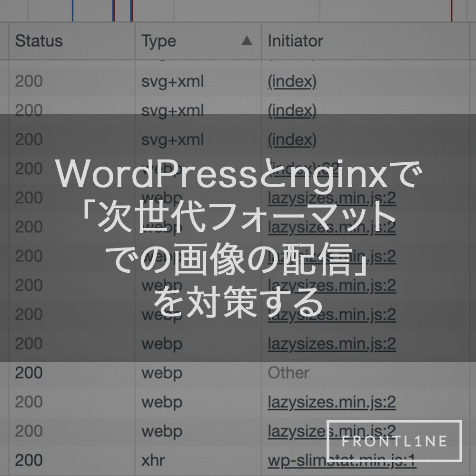This screenshot has height=476, width=476.
Task: Click the lone red marker at the timeline's right
Action: pyautogui.click(x=452, y=10)
